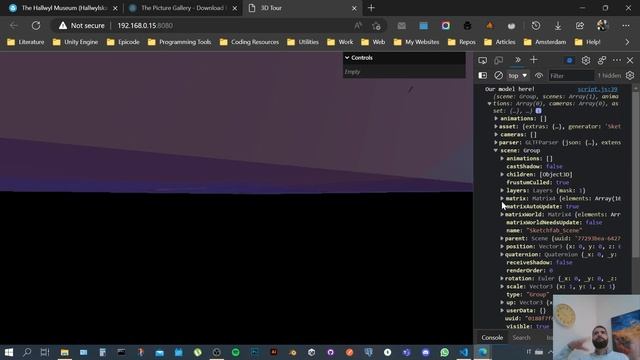Expand the scale Vector3 property
The width and height of the screenshot is (640, 360).
point(502,287)
